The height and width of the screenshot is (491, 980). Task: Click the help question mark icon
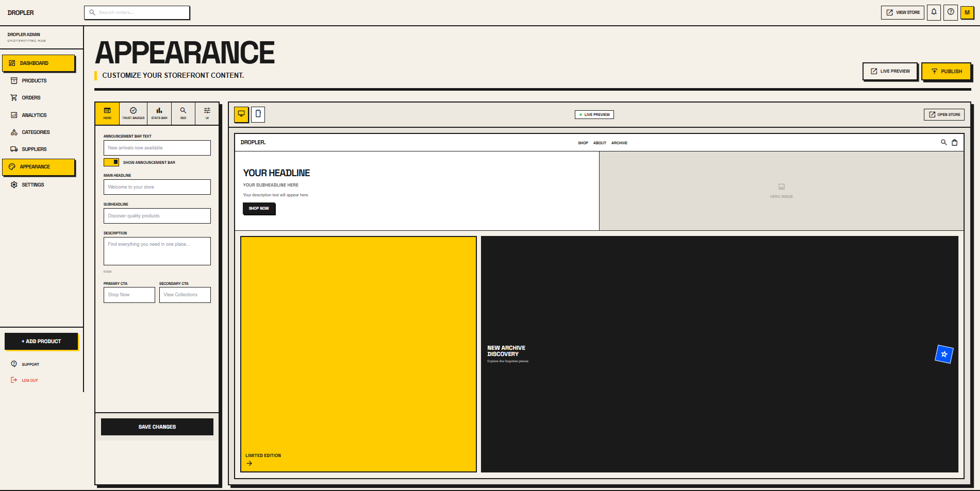(x=951, y=12)
